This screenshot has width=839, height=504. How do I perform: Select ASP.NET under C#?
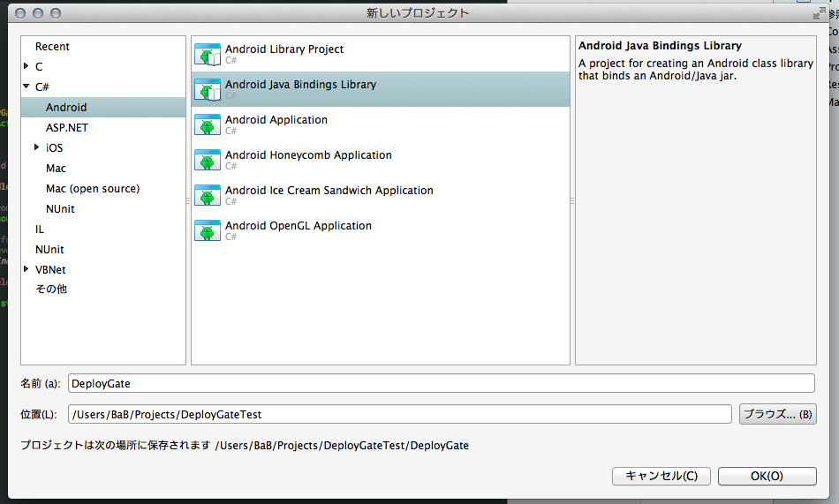click(x=67, y=128)
